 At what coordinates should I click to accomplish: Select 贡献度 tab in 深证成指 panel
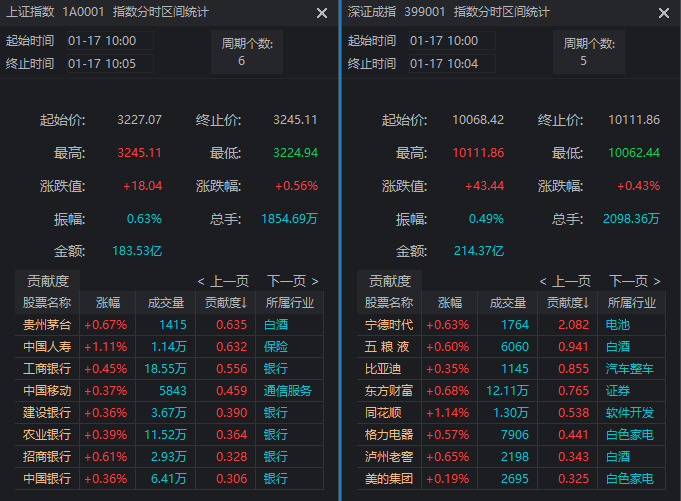click(389, 281)
